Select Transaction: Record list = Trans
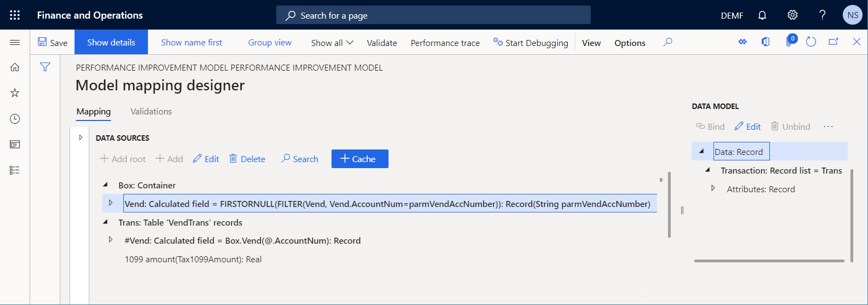 click(x=781, y=171)
